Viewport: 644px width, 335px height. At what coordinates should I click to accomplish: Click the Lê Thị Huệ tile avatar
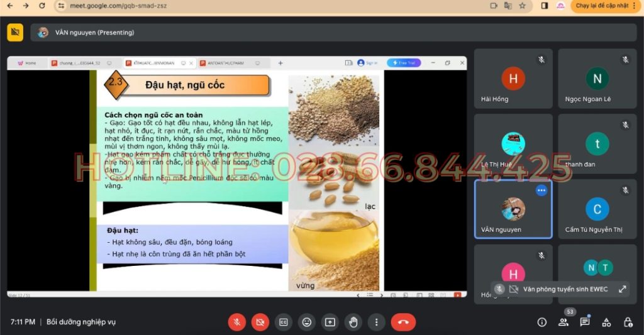pyautogui.click(x=513, y=144)
